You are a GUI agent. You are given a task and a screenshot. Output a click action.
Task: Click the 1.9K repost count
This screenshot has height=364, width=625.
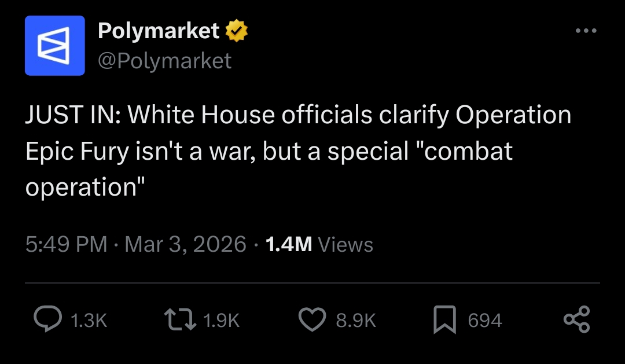(x=222, y=321)
